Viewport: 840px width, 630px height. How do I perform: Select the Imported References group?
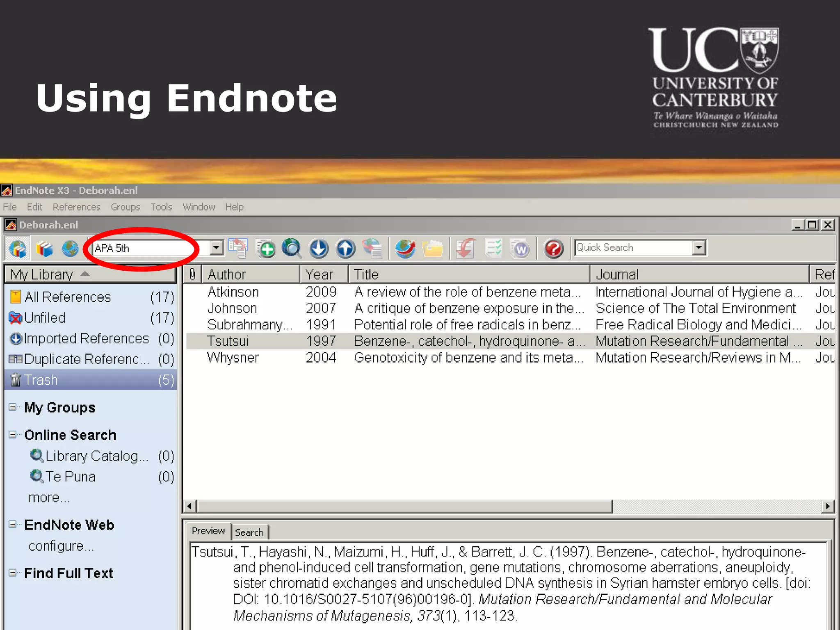91,338
